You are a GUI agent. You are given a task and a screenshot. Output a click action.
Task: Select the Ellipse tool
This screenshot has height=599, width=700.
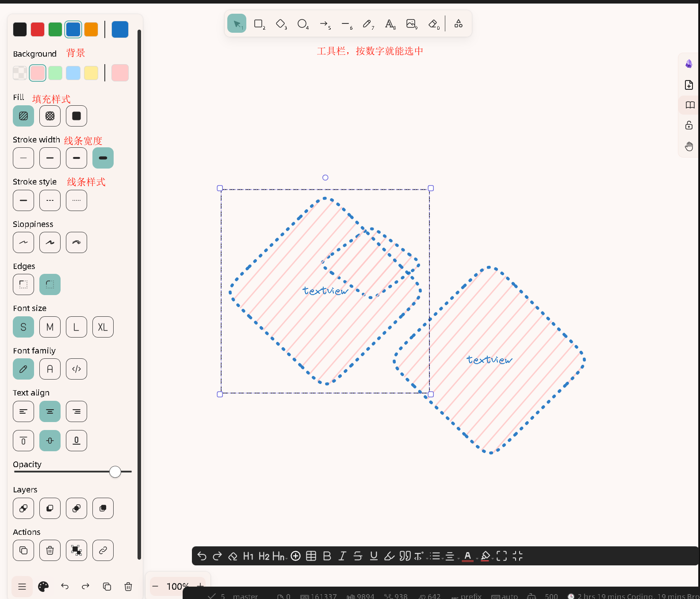302,23
